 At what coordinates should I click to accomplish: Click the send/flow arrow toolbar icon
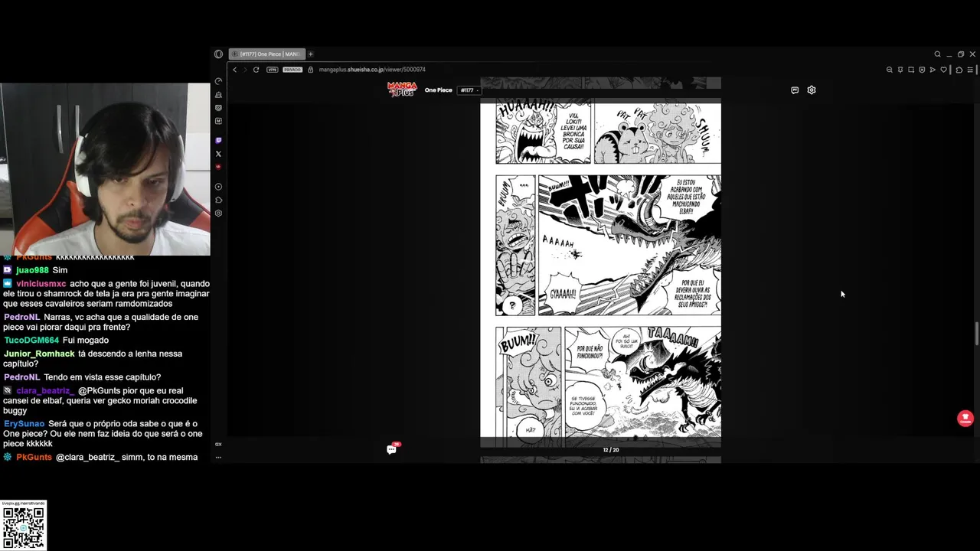click(933, 70)
